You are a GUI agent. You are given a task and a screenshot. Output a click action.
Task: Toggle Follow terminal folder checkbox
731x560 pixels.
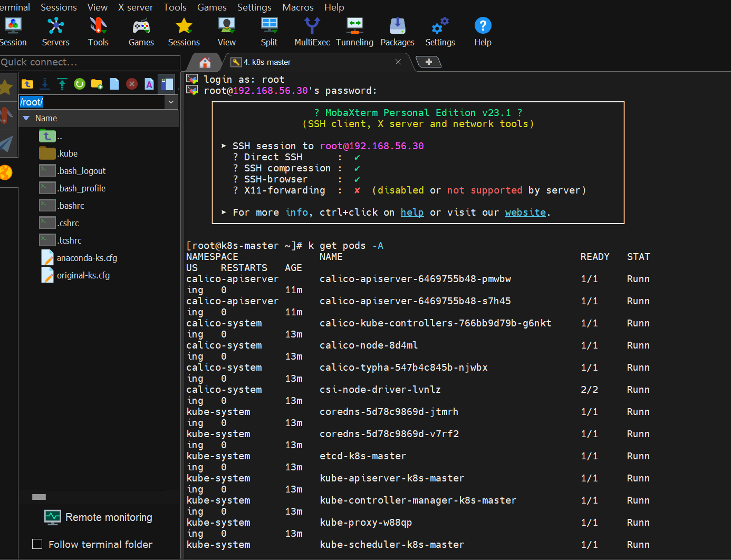click(37, 544)
